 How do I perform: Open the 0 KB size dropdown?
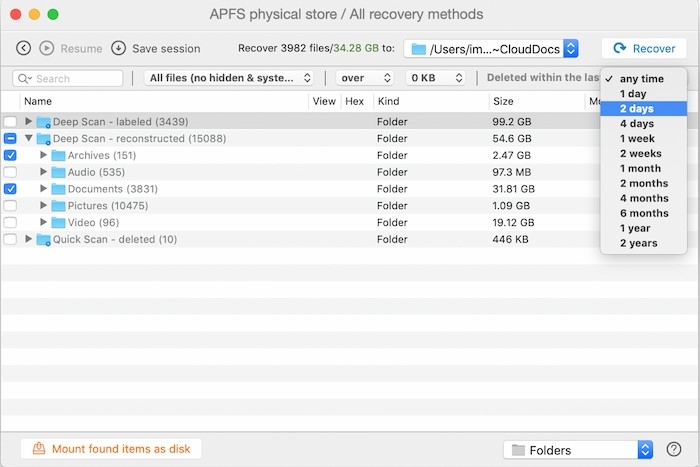[x=435, y=78]
